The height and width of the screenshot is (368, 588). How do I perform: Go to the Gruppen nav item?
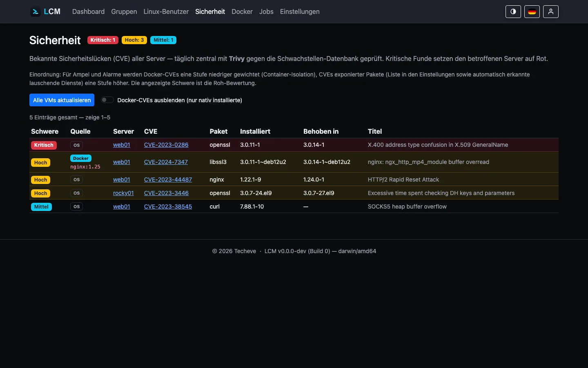coord(124,11)
